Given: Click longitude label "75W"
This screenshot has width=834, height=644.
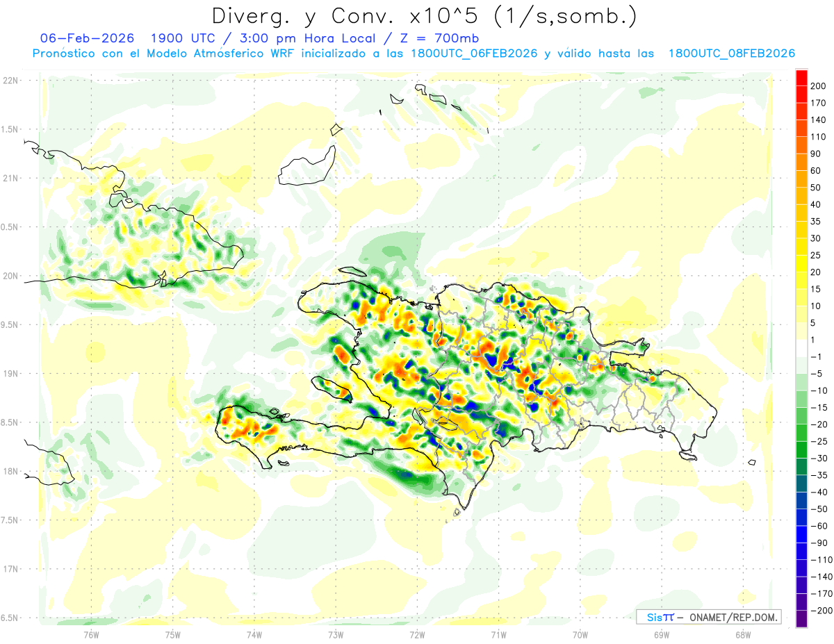Looking at the screenshot, I should (x=173, y=634).
